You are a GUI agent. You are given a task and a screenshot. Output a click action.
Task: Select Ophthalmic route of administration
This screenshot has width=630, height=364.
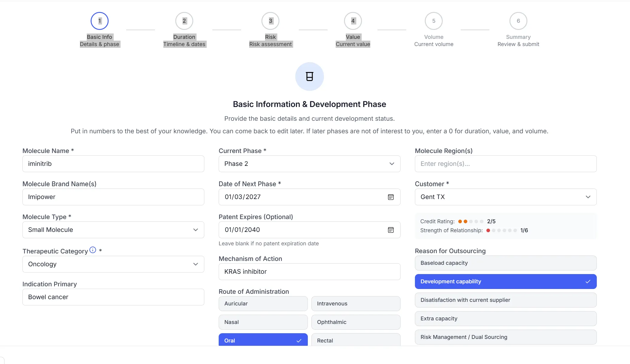pyautogui.click(x=356, y=322)
